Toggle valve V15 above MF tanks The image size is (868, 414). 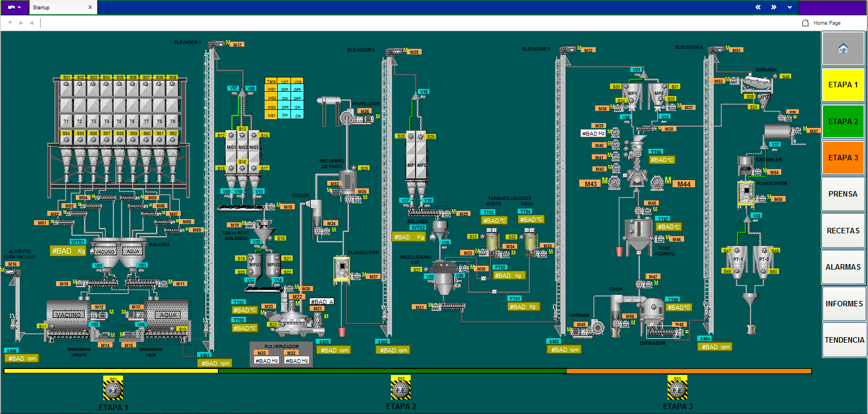click(x=423, y=92)
